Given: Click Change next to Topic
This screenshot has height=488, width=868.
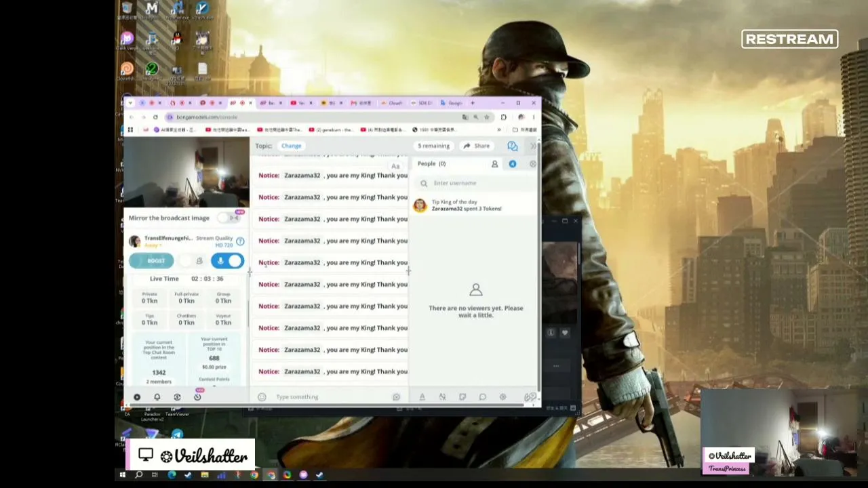Looking at the screenshot, I should 291,146.
